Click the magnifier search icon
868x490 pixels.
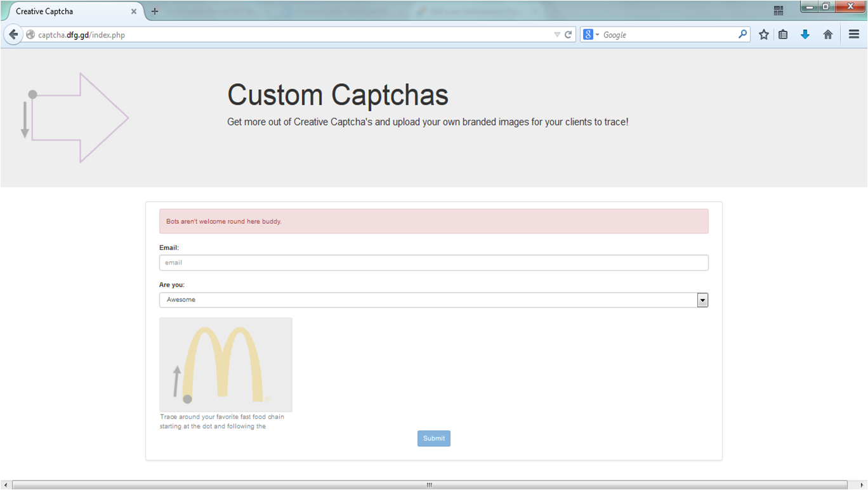743,35
